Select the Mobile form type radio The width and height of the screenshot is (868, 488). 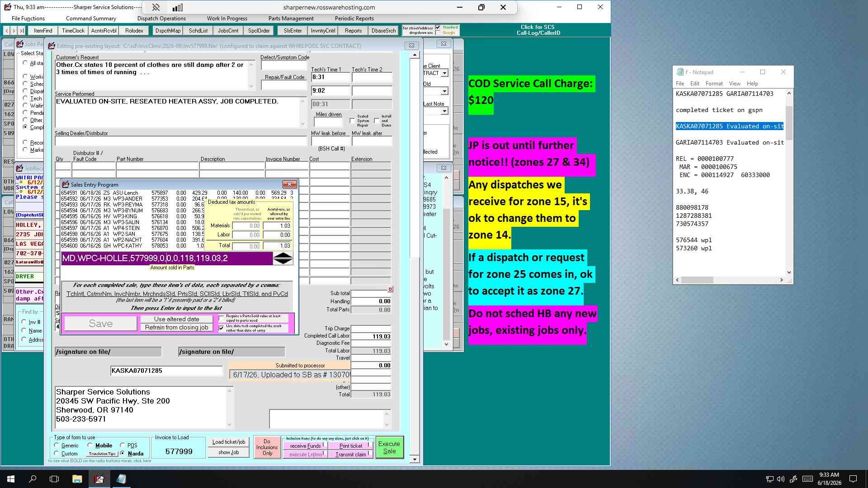tap(90, 445)
